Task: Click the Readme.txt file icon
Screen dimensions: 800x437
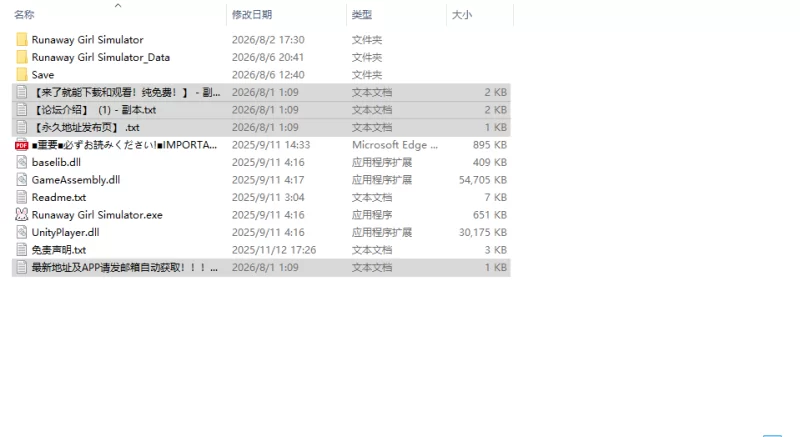Action: [x=21, y=197]
